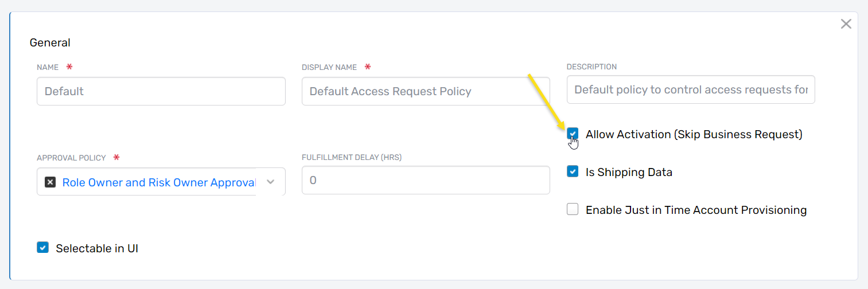Uncheck the Is Shipping Data checkbox
Viewport: 868px width, 289px height.
(573, 171)
